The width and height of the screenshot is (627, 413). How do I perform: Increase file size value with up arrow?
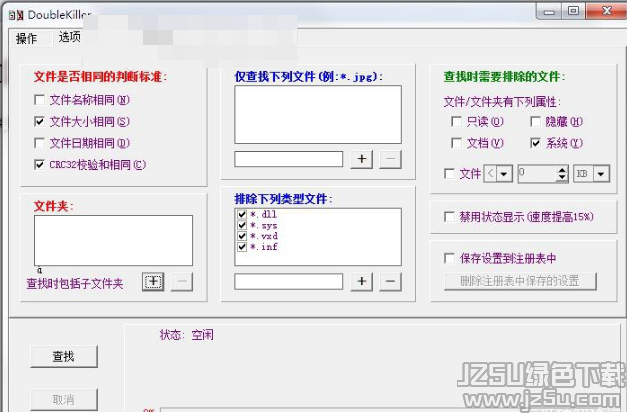(562, 170)
